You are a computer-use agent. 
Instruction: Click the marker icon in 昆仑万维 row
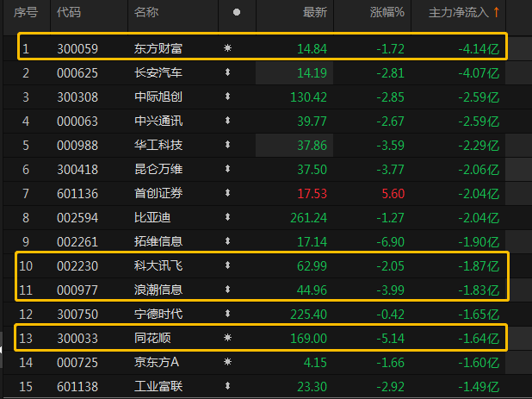pyautogui.click(x=227, y=169)
